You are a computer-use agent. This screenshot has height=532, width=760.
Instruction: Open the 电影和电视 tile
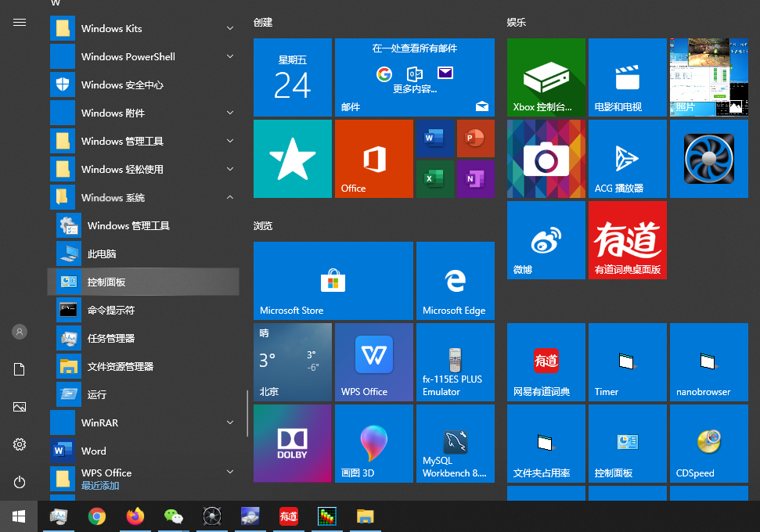tap(628, 77)
